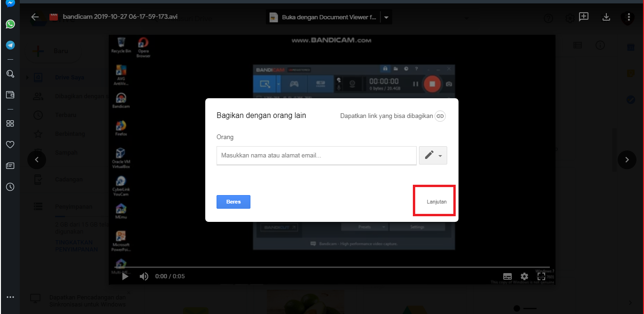The width and height of the screenshot is (644, 314).
Task: Play the video preview
Action: [125, 276]
